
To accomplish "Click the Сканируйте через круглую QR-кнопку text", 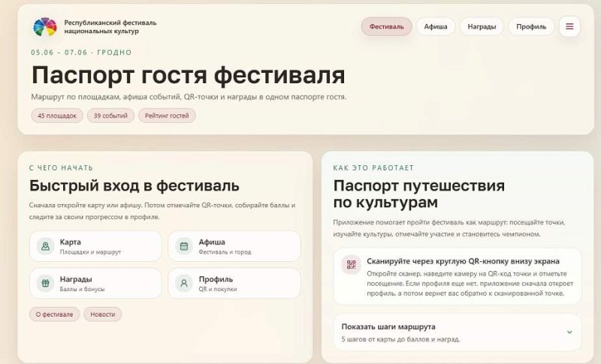I will click(x=463, y=261).
